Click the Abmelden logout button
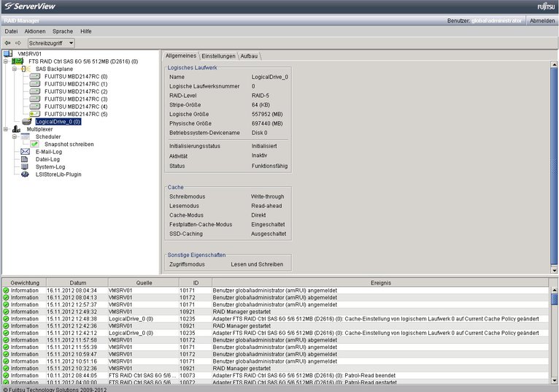 (542, 20)
